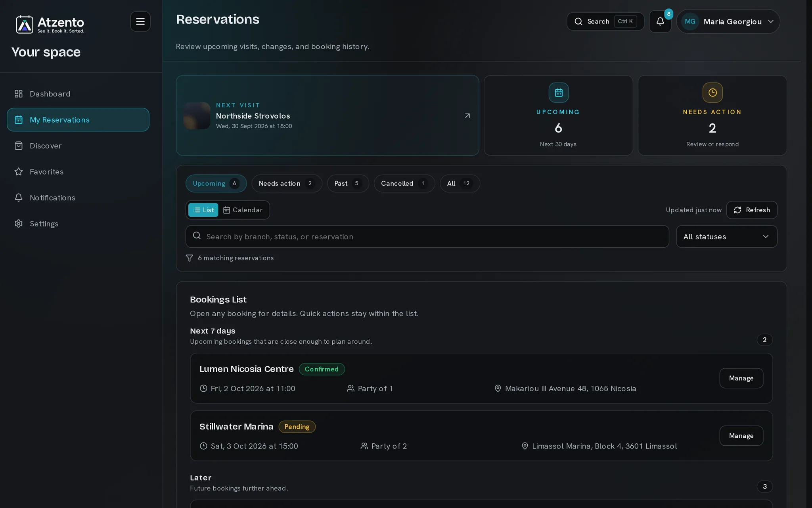
Task: Click the Stillwater Marina booking title
Action: point(236,427)
